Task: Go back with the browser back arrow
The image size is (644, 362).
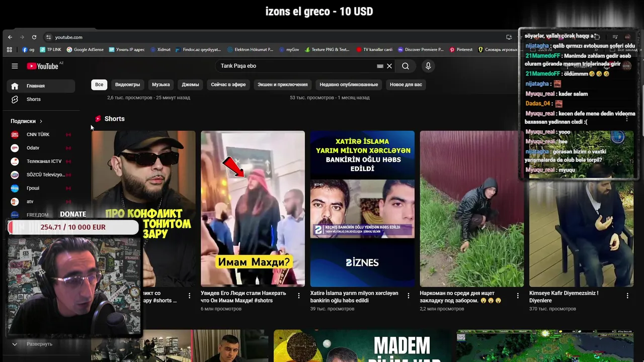Action: click(10, 37)
